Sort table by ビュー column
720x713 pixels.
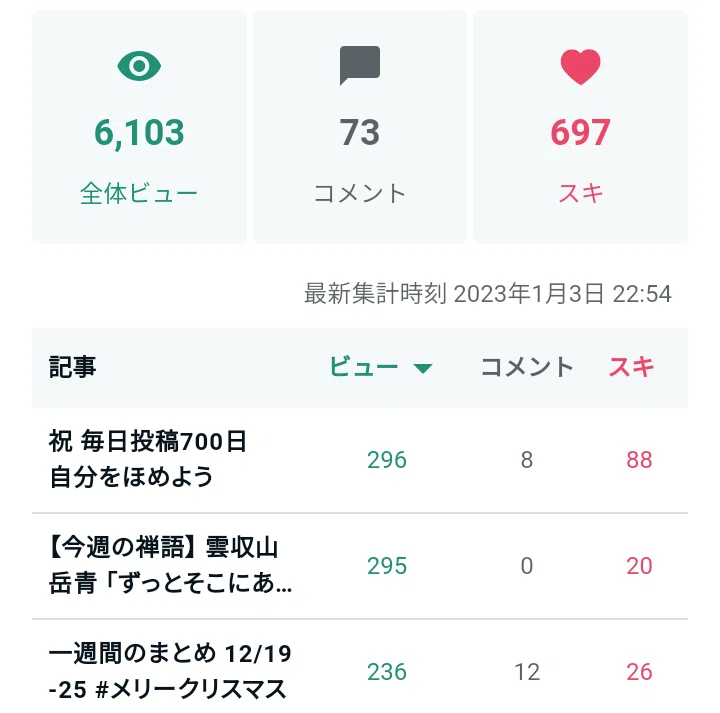363,367
